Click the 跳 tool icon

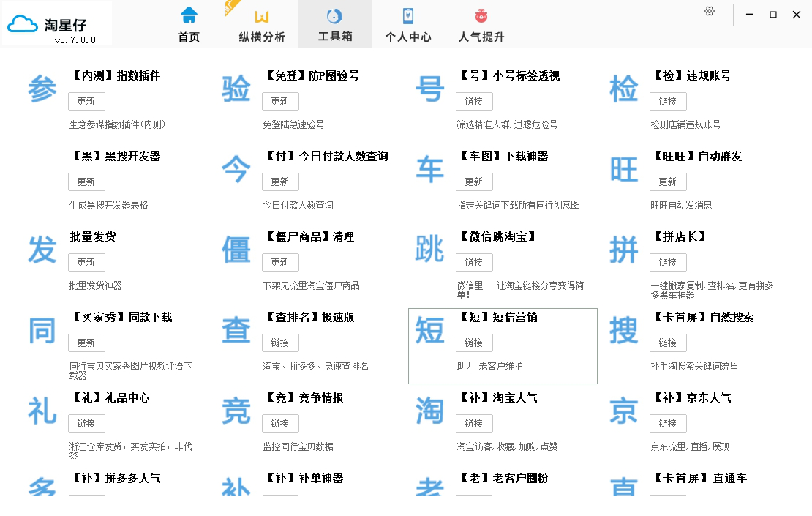(430, 250)
